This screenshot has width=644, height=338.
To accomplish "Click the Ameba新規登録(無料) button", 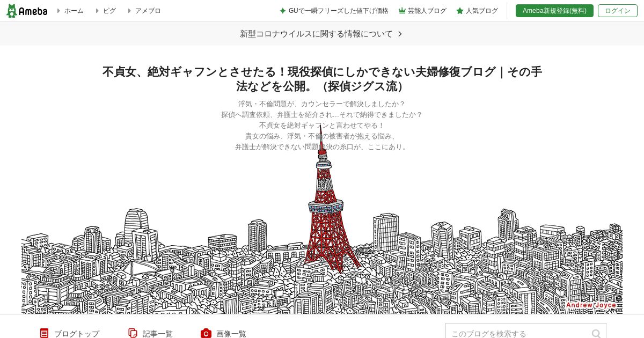I will click(554, 11).
